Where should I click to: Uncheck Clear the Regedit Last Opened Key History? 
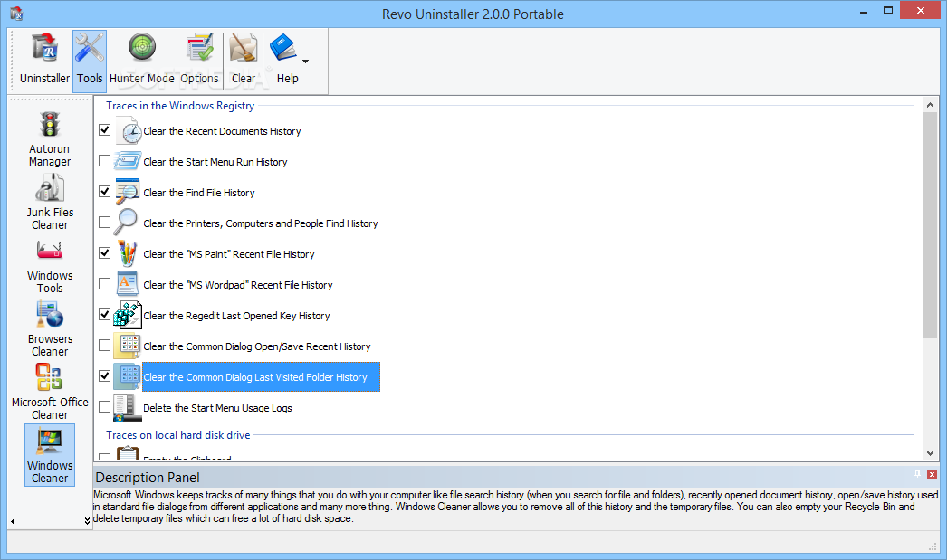coord(104,315)
